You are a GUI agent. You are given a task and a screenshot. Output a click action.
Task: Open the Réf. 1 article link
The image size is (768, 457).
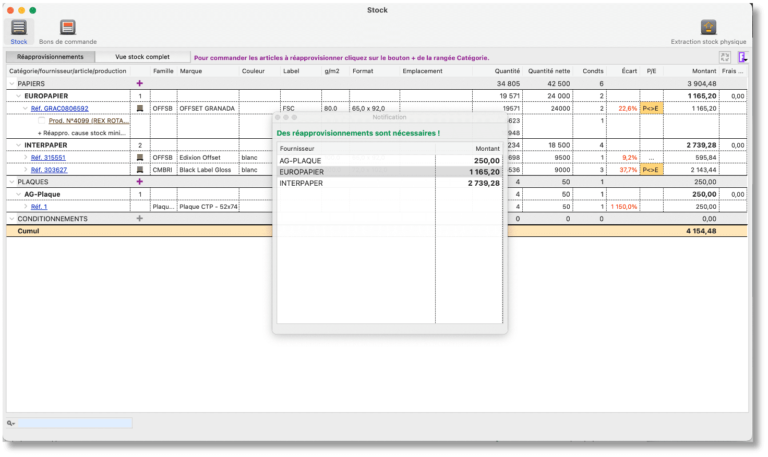tap(39, 206)
